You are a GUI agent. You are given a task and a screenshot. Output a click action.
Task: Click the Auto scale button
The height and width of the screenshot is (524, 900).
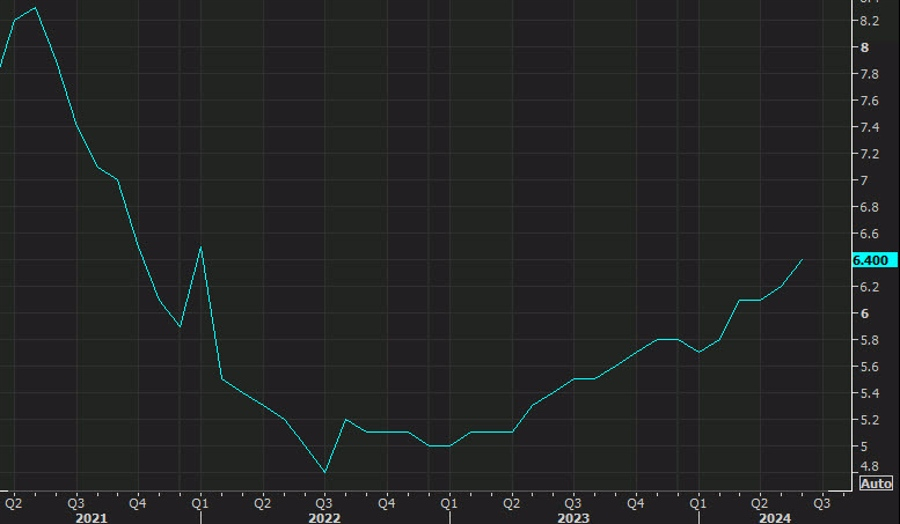coord(876,483)
